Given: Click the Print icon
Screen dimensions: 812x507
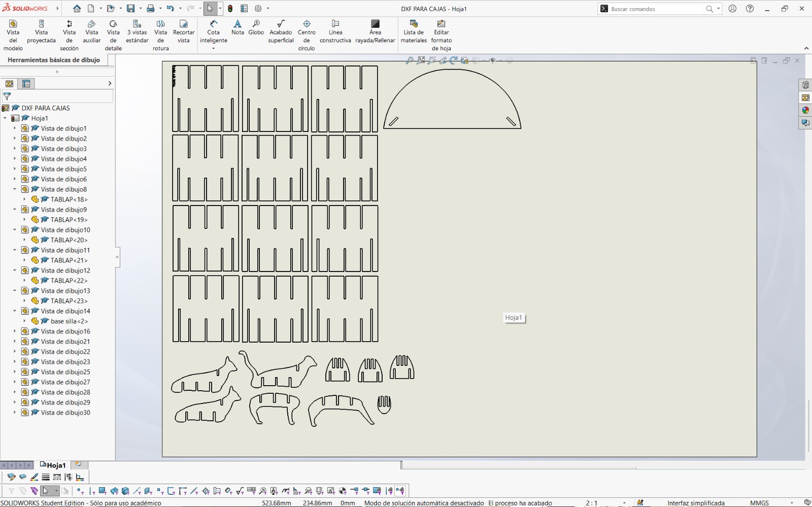Looking at the screenshot, I should pyautogui.click(x=151, y=9).
